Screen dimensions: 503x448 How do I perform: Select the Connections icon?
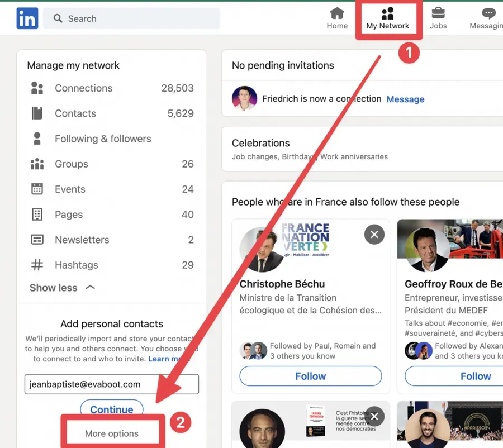[37, 88]
